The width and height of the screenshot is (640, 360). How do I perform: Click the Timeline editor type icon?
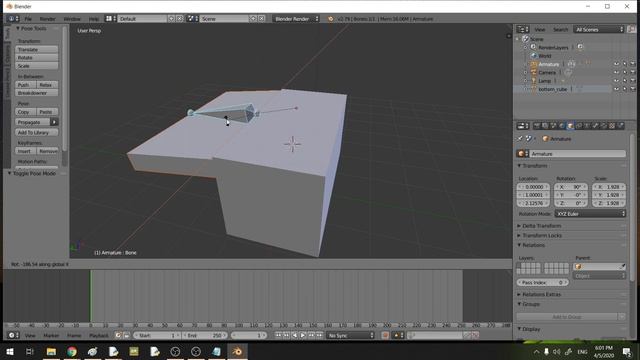(x=13, y=335)
